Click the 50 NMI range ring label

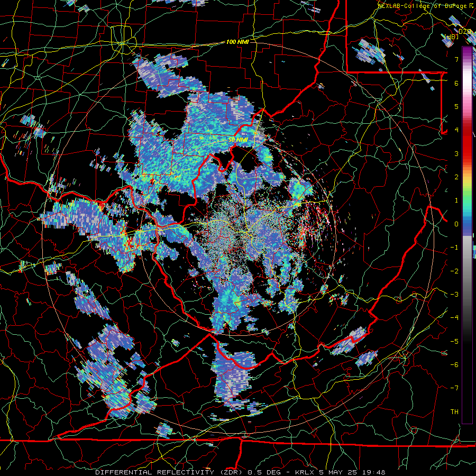pyautogui.click(x=238, y=140)
